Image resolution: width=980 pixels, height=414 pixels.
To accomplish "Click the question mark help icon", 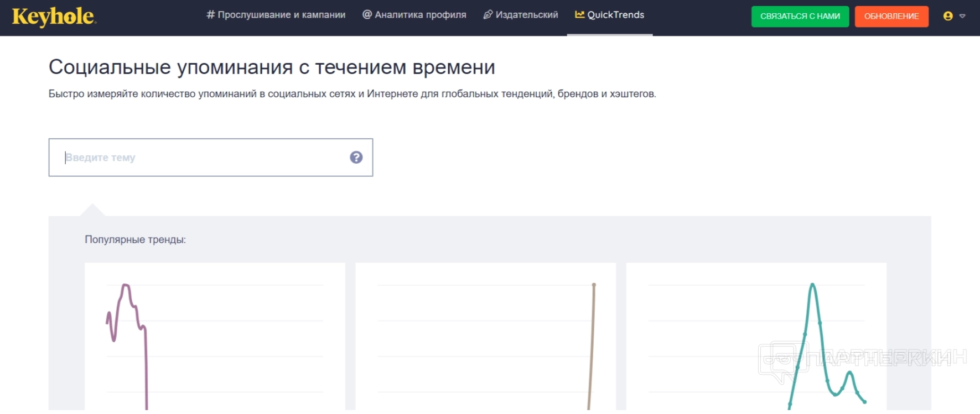I will tap(356, 158).
